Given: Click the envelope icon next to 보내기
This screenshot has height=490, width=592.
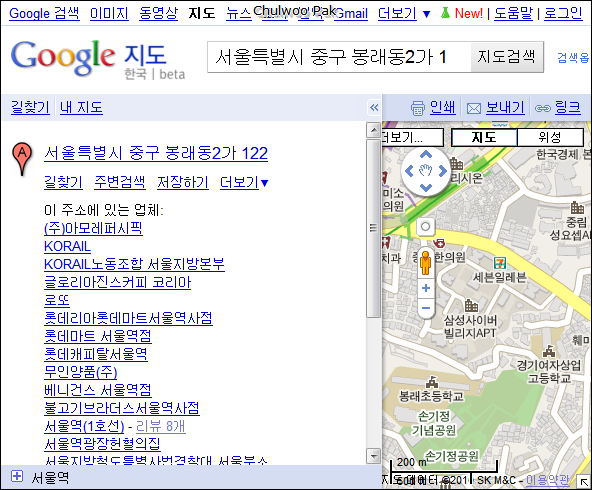Looking at the screenshot, I should pos(474,109).
